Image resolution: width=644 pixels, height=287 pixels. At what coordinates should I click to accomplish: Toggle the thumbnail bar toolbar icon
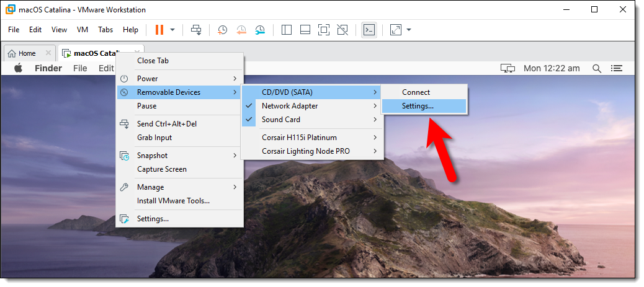point(305,30)
